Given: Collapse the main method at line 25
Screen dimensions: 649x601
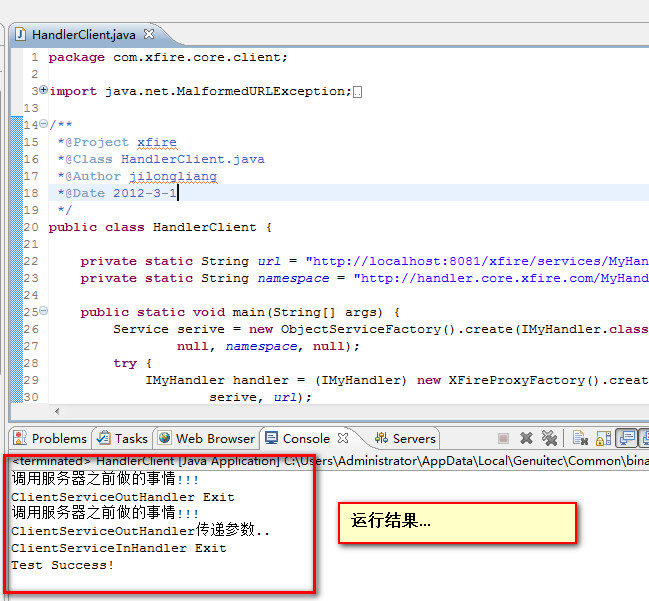Looking at the screenshot, I should pyautogui.click(x=43, y=310).
